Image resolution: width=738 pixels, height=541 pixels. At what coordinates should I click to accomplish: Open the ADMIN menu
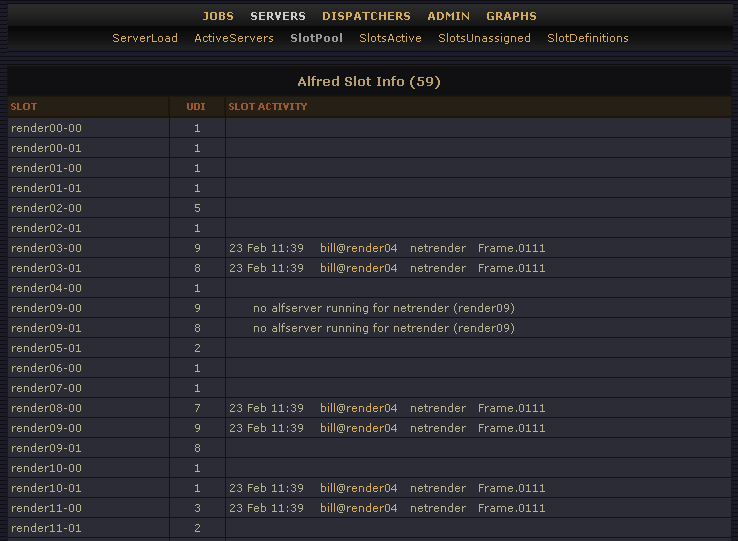click(x=448, y=16)
